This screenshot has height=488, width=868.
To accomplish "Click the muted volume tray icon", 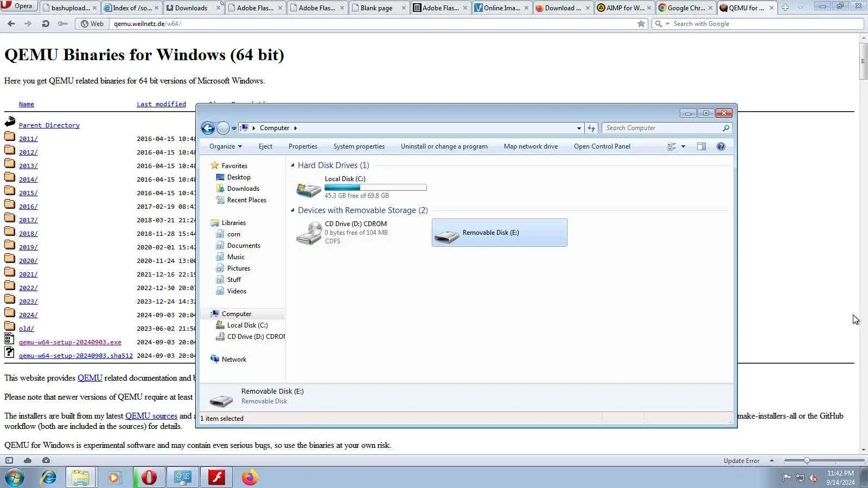I will point(813,478).
